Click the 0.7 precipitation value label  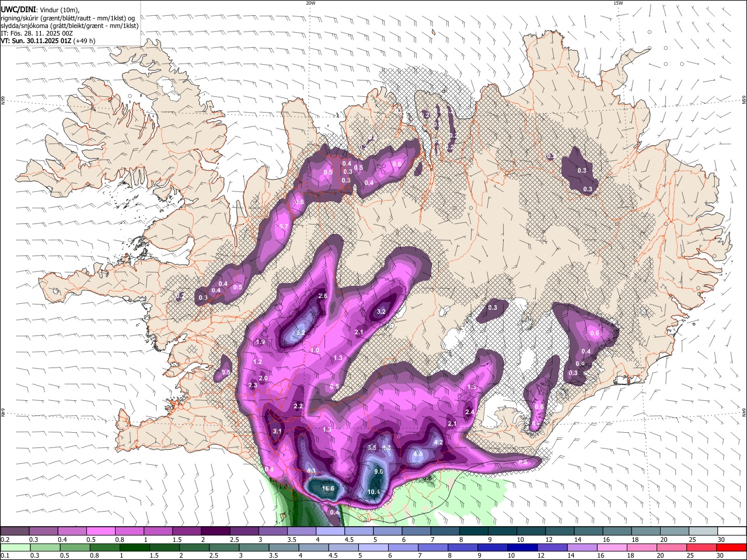284,226
